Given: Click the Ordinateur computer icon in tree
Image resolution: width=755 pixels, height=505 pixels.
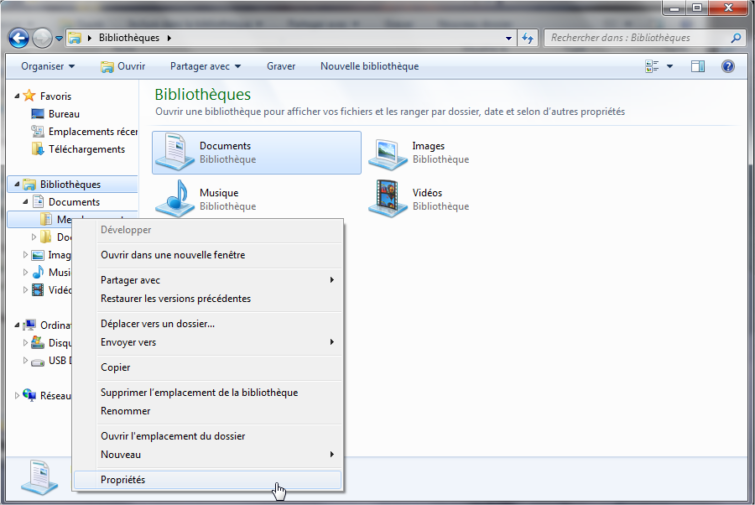Looking at the screenshot, I should 29,325.
